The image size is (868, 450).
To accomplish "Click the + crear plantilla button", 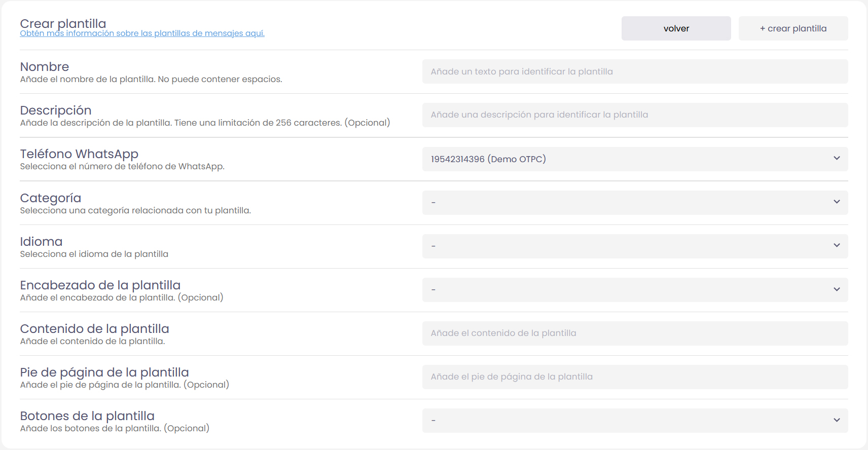I will pyautogui.click(x=793, y=28).
